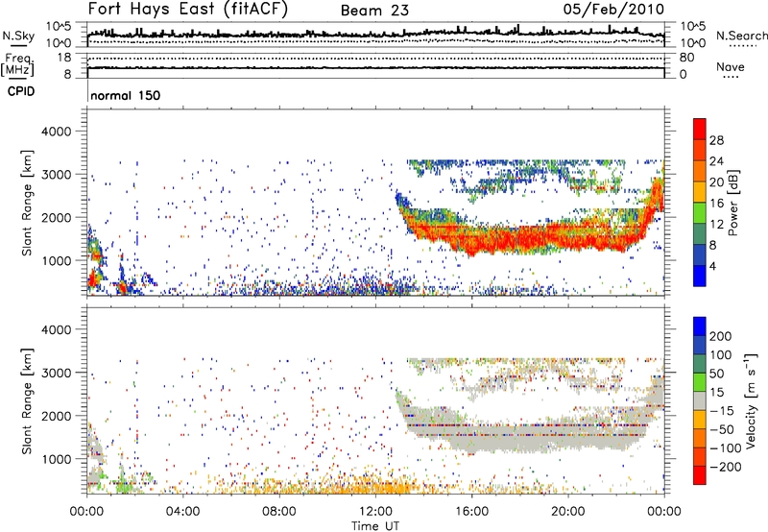Click the solid N.Sky noise trace
This screenshot has height=532, width=768.
[375, 34]
